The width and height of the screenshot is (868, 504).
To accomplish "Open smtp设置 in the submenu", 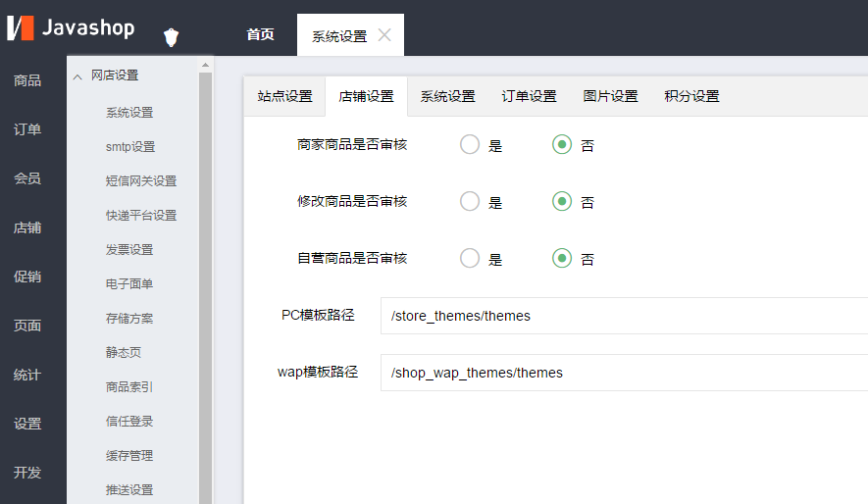I will 130,147.
